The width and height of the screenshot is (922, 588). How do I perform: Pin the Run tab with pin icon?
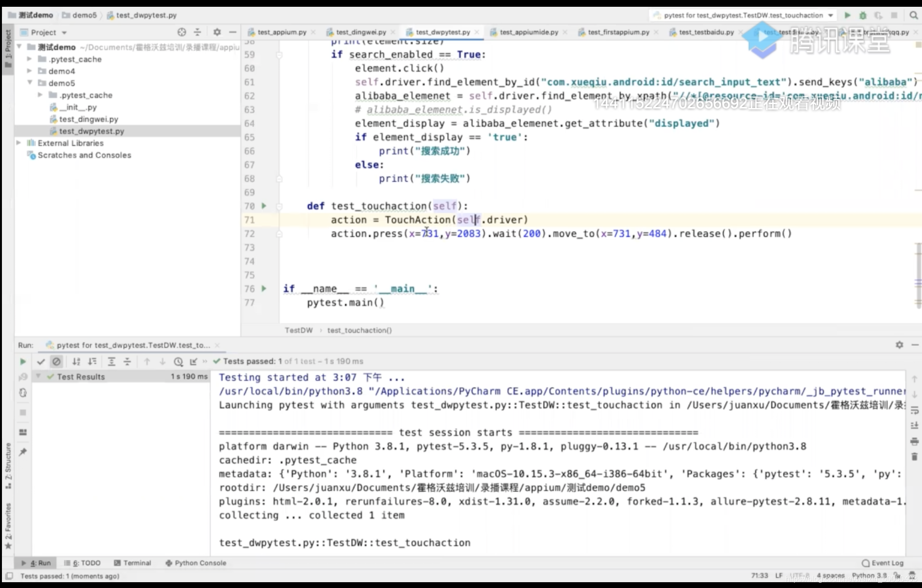[23, 452]
